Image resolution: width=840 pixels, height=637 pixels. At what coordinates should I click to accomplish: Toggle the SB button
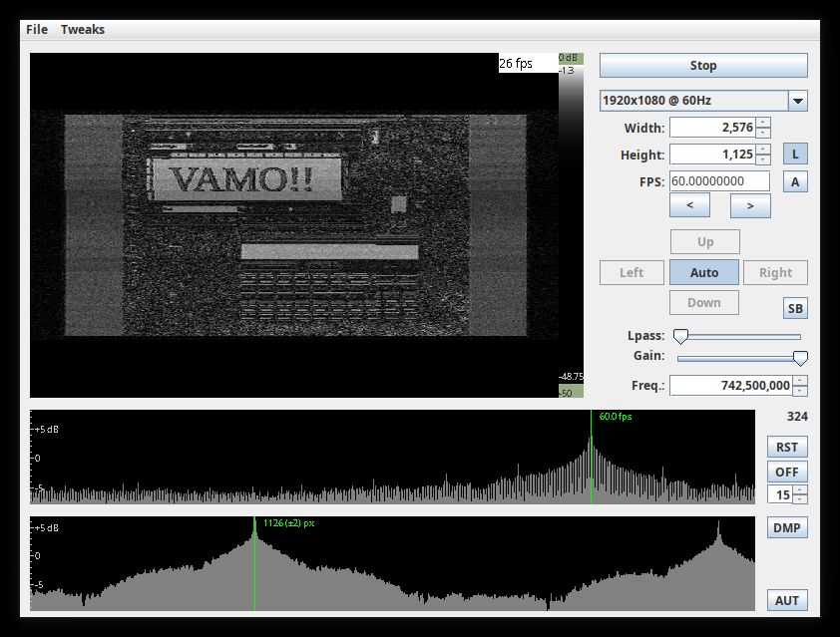tap(795, 308)
